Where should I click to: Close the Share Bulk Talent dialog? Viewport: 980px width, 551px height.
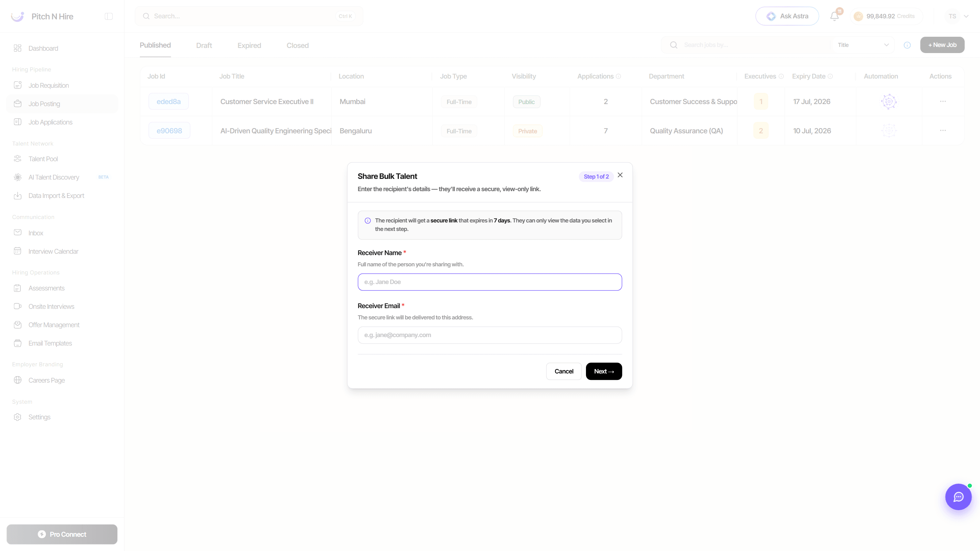[x=620, y=175]
